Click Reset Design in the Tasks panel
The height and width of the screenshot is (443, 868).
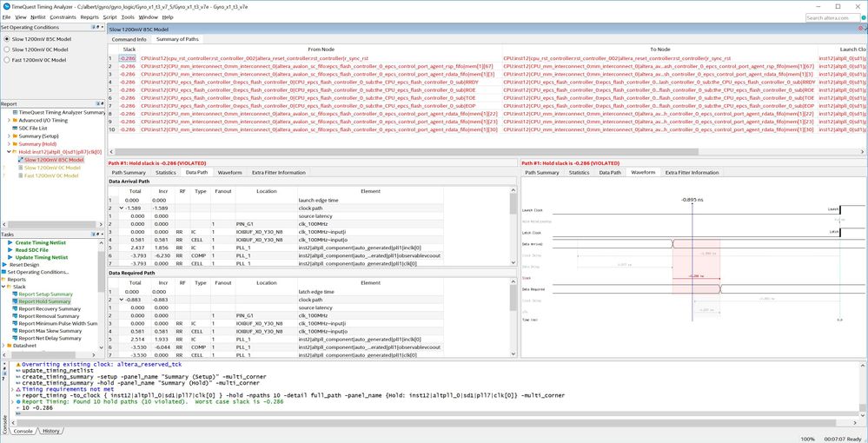pyautogui.click(x=26, y=265)
